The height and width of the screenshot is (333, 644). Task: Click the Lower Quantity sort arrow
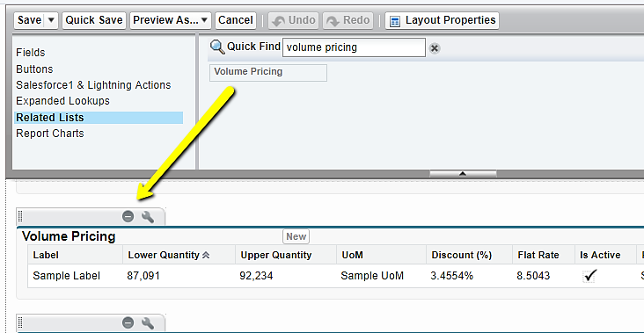pos(206,255)
